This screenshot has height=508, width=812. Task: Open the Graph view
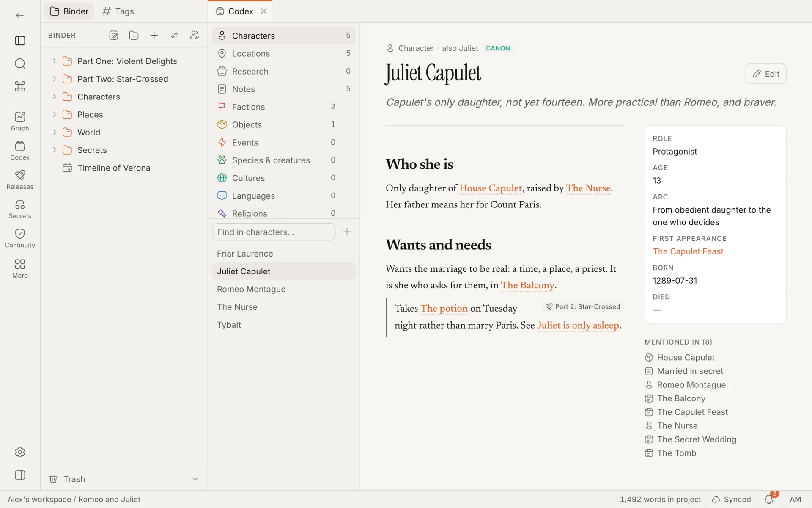[20, 121]
